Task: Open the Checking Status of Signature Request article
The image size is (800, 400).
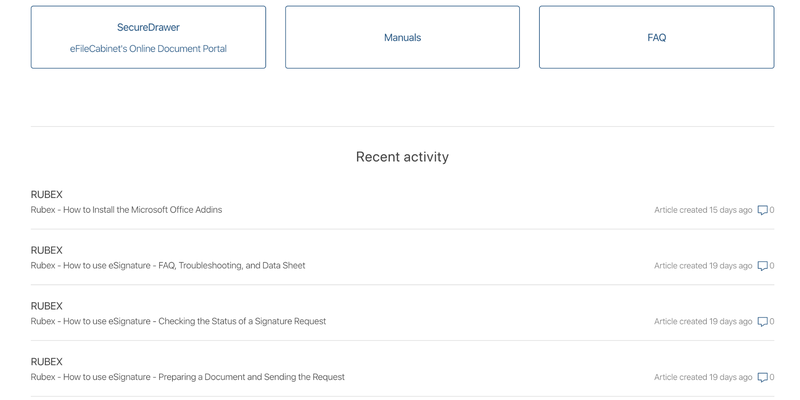Action: tap(178, 321)
